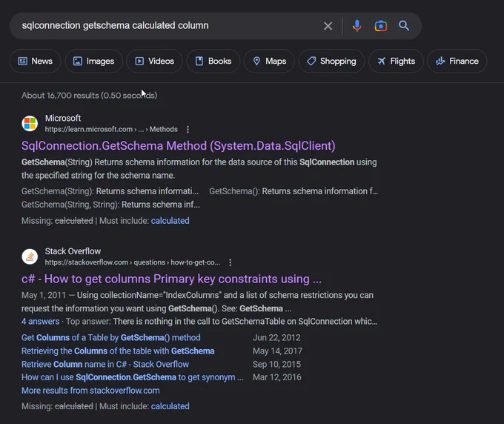
Task: Open 'More results from stackoverflow.com'
Action: [x=90, y=391]
